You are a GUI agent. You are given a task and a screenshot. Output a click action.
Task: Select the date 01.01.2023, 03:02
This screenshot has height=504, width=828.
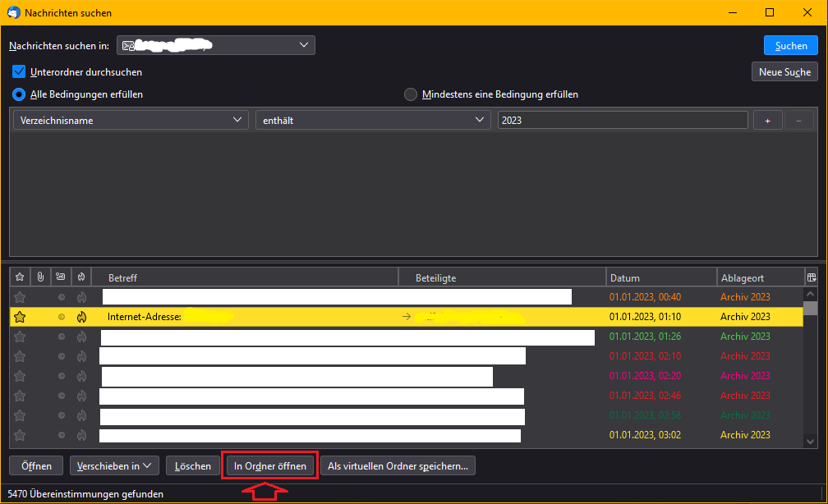click(x=645, y=435)
